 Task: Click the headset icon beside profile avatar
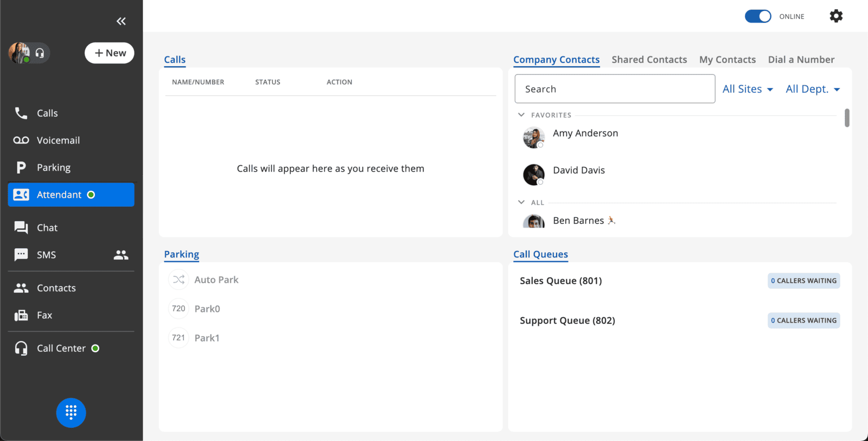(40, 53)
